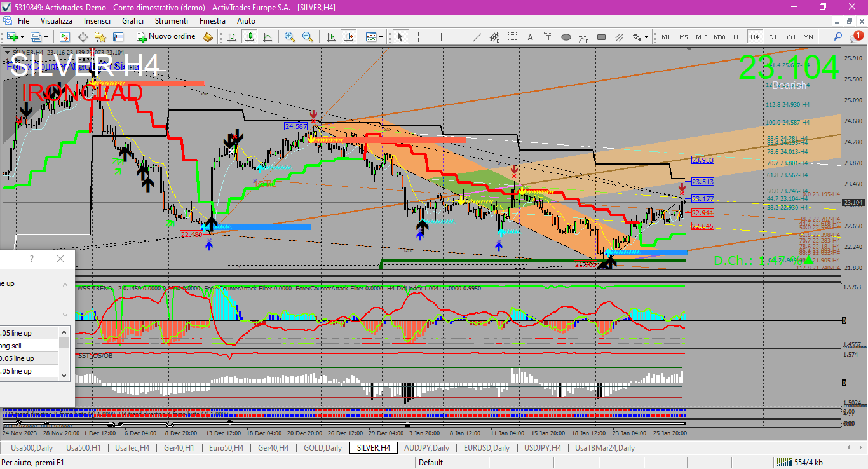Show the Terminal panel
This screenshot has width=868, height=469.
point(118,37)
